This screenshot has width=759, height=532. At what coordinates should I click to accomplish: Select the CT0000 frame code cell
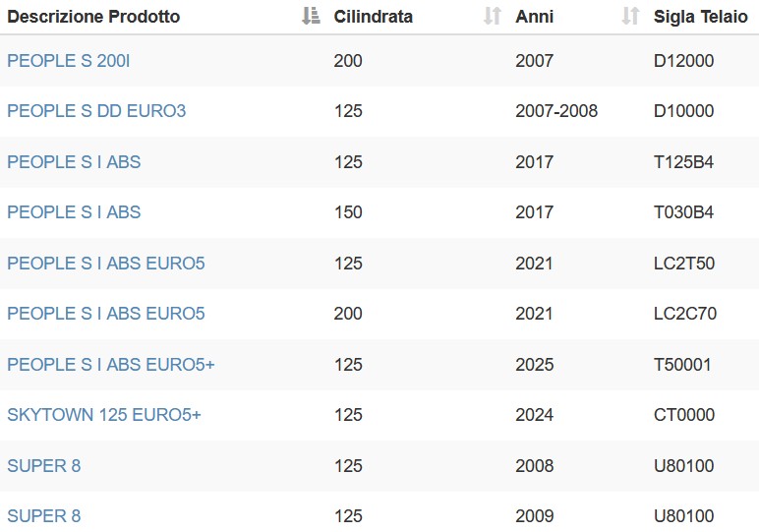pyautogui.click(x=684, y=415)
